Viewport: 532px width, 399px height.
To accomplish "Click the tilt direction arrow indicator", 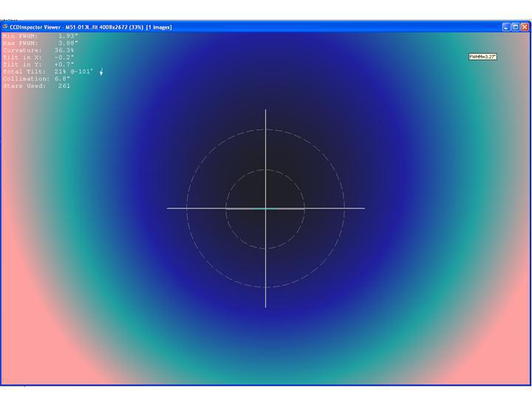I will (x=101, y=72).
